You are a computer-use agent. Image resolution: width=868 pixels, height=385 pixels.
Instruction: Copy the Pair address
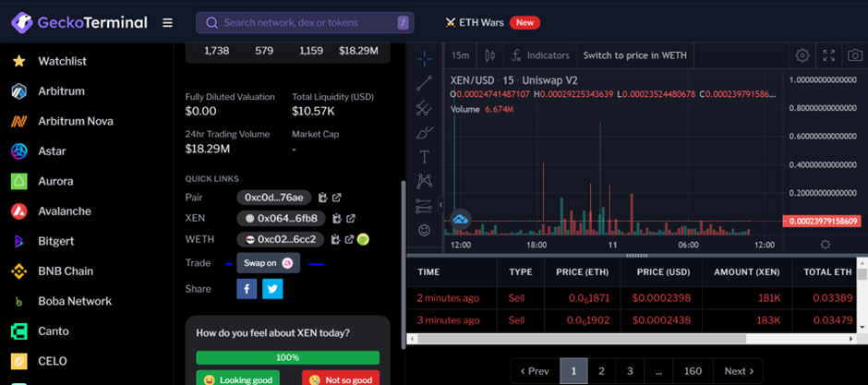(323, 197)
